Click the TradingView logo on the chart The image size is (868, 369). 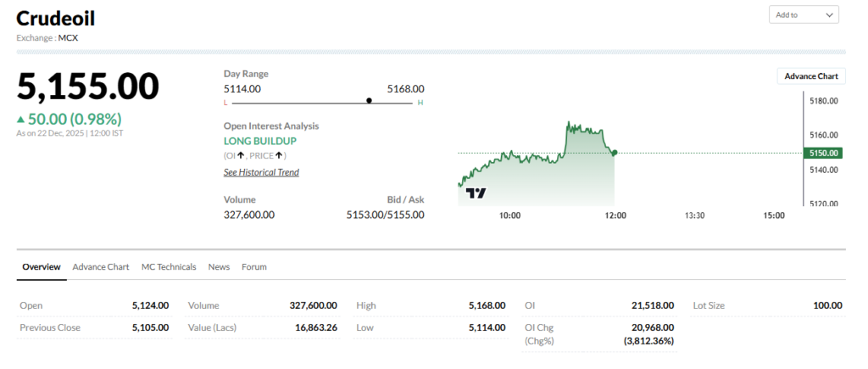tap(476, 193)
